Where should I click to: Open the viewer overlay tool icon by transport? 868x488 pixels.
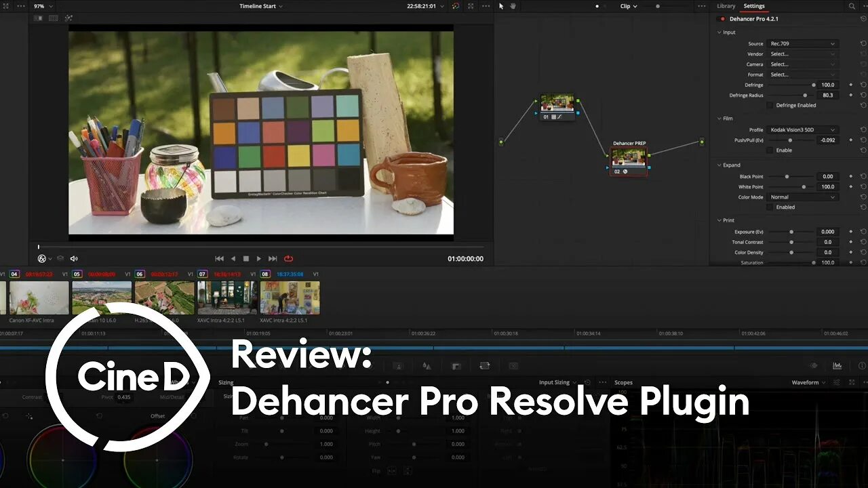(x=42, y=258)
